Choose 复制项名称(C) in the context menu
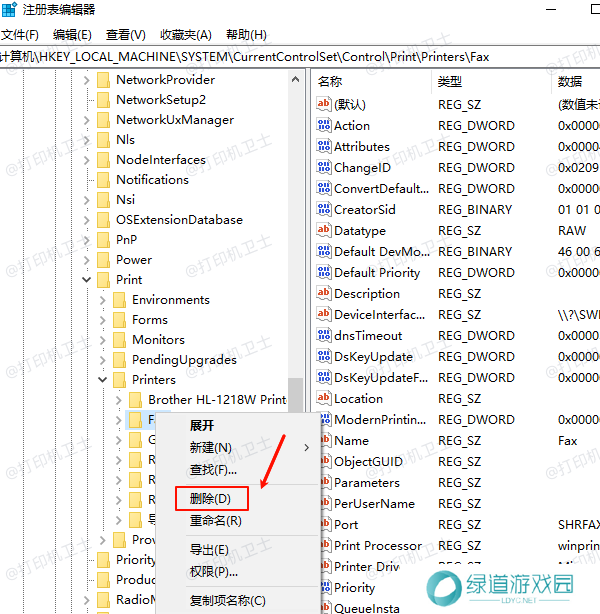This screenshot has width=600, height=614. [228, 600]
